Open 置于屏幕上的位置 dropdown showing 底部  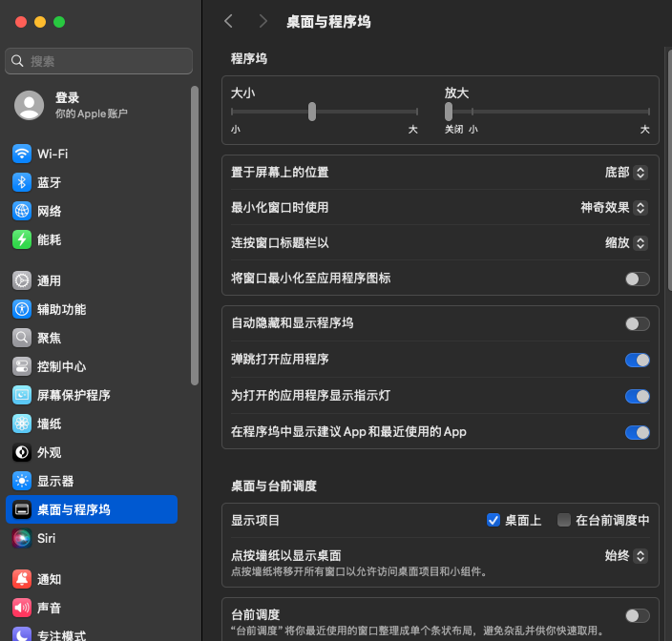coord(625,173)
